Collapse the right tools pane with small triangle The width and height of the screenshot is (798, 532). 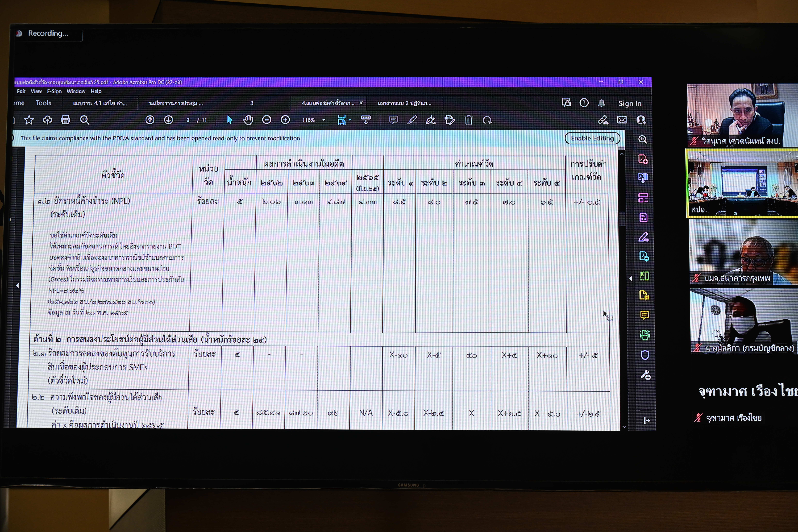tap(630, 279)
